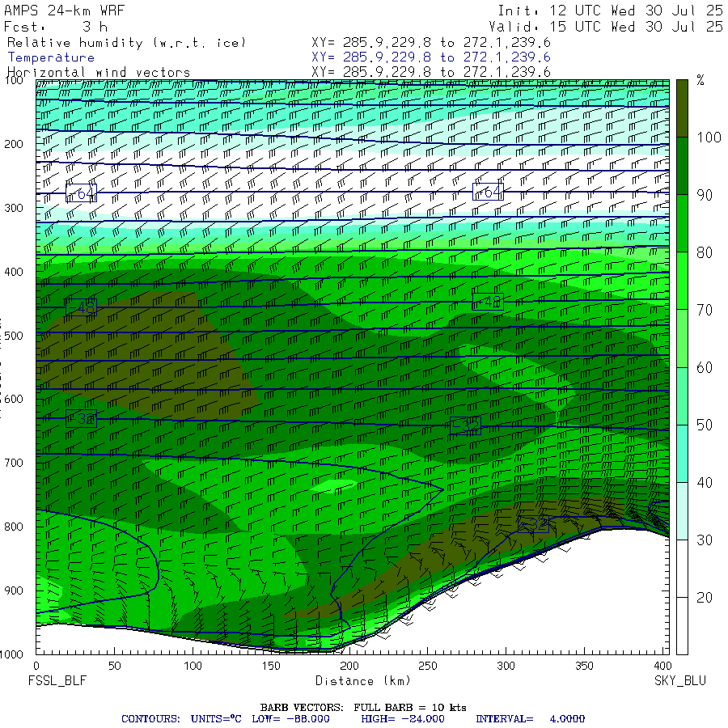Click the color bar tick label 50
The height and width of the screenshot is (728, 728).
[705, 425]
